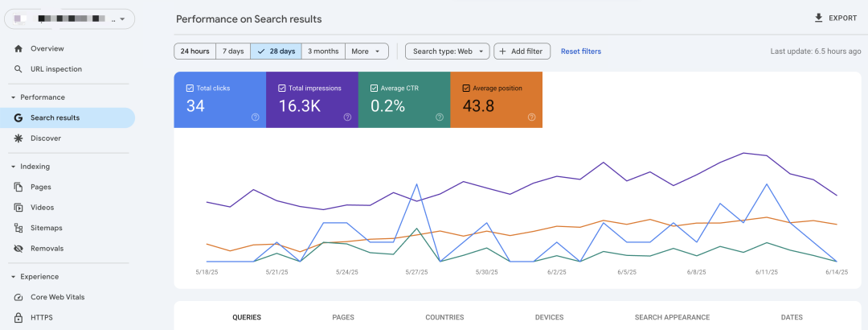Expand the More date range dropdown
Image resolution: width=868 pixels, height=330 pixels.
[x=367, y=51]
